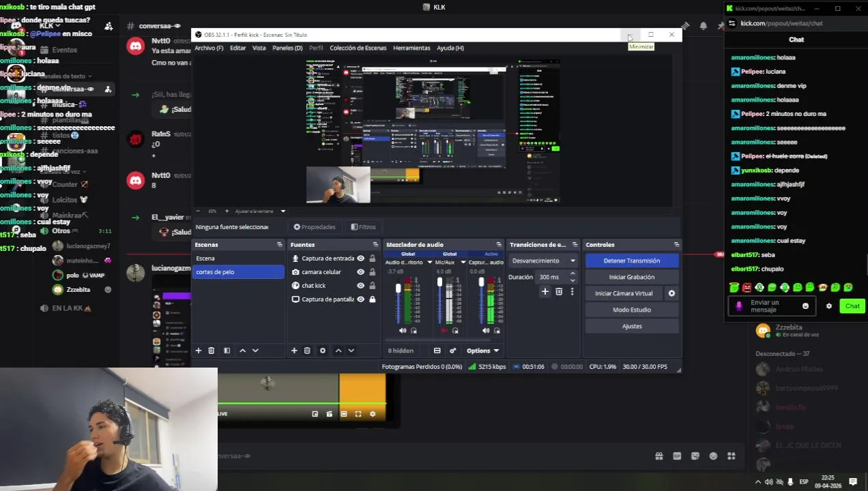Adjust Captura audio volume fader
This screenshot has height=491, width=868.
point(481,282)
